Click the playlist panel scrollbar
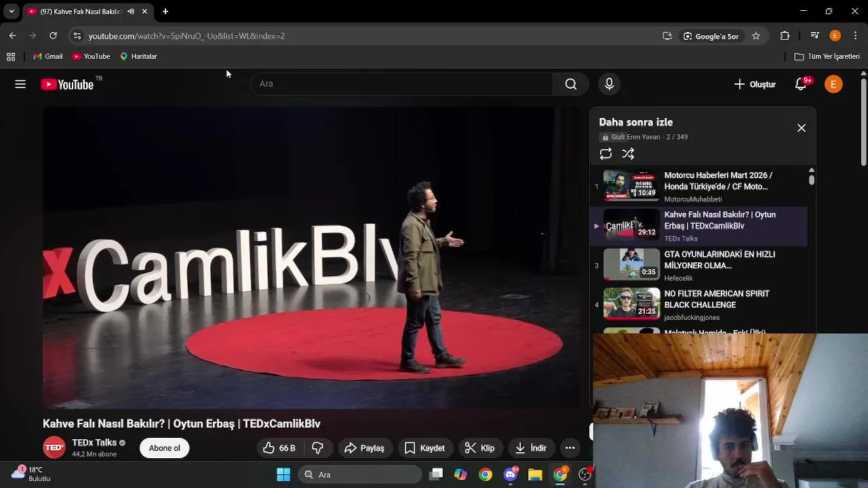The width and height of the screenshot is (868, 488). [812, 180]
